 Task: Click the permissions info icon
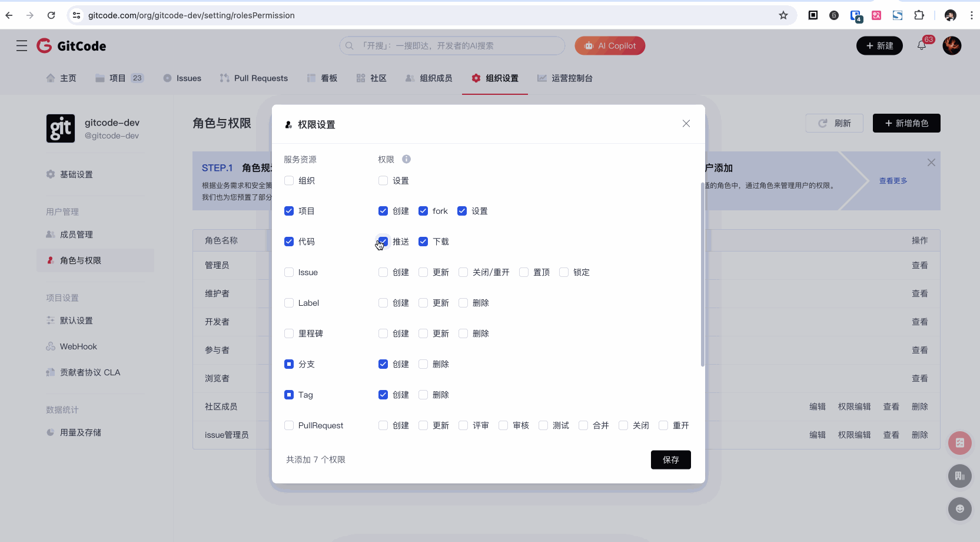tap(406, 159)
